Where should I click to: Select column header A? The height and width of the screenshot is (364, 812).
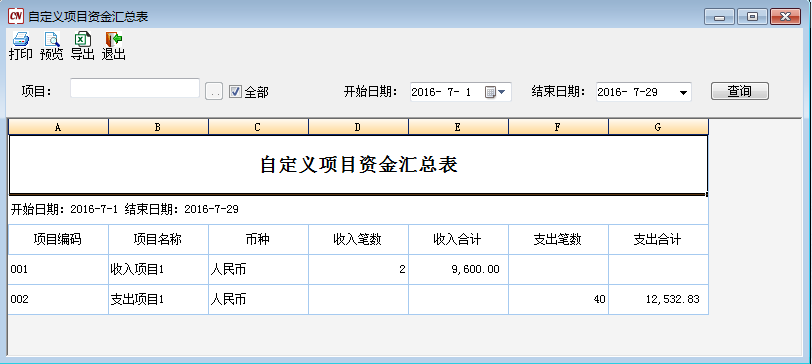[x=59, y=127]
